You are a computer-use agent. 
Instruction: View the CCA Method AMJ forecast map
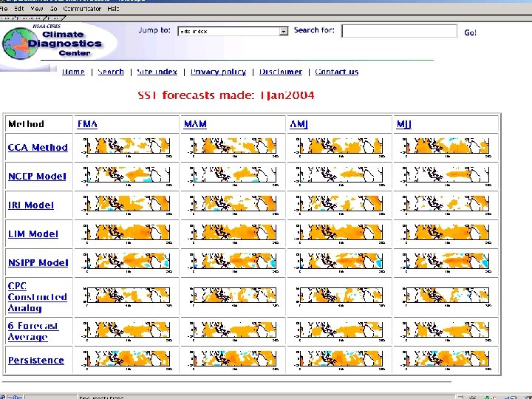tap(339, 147)
